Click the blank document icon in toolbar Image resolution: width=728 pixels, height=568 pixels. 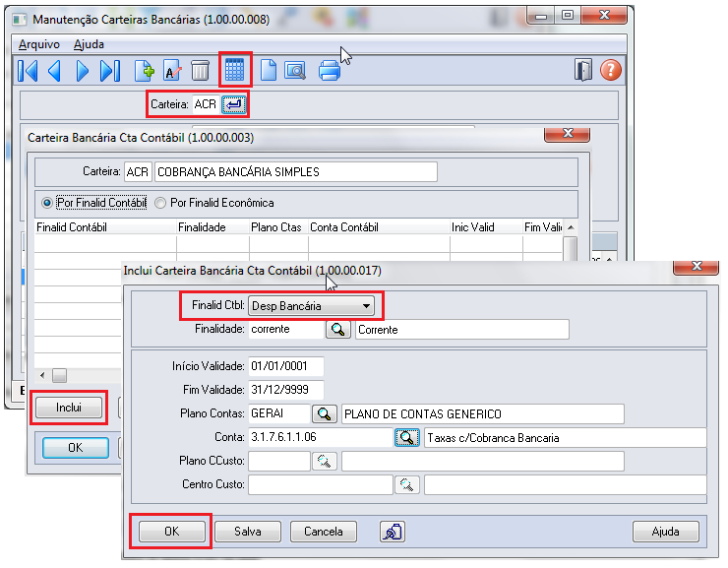pos(268,71)
